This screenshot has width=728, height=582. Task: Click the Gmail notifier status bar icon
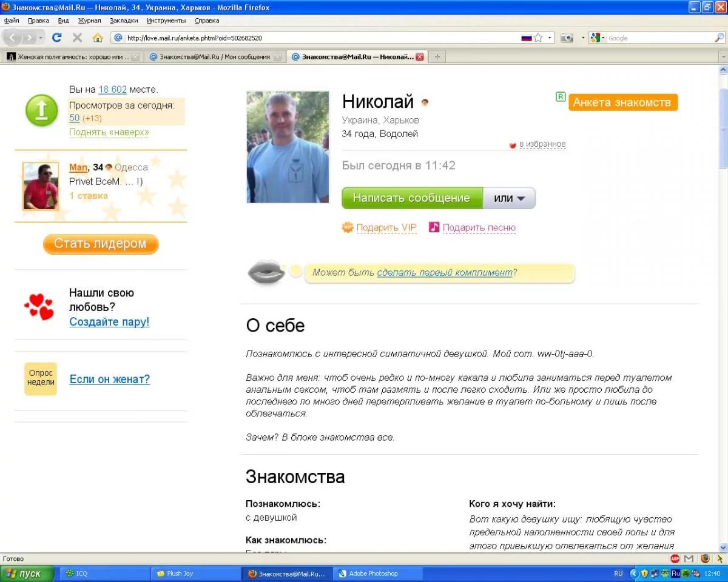689,558
